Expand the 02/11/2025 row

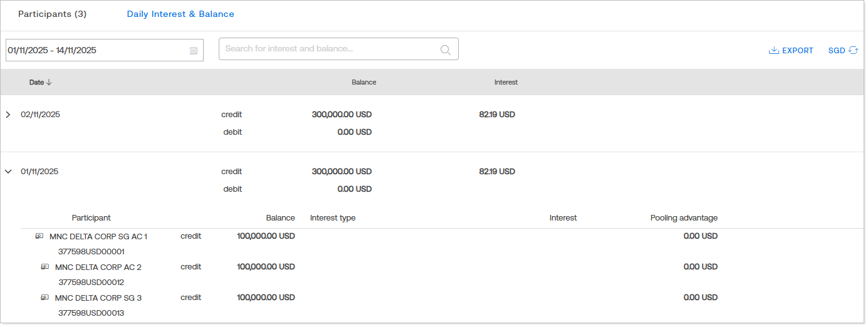[x=8, y=115]
